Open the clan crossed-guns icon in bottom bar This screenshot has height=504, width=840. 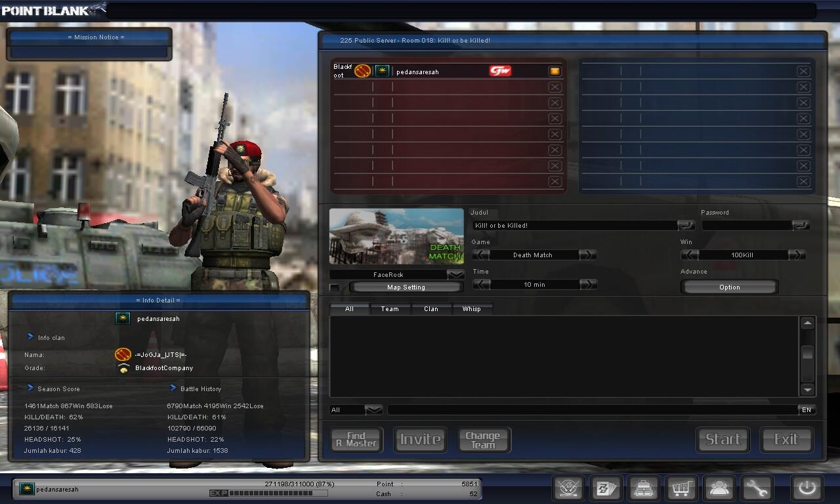point(569,489)
